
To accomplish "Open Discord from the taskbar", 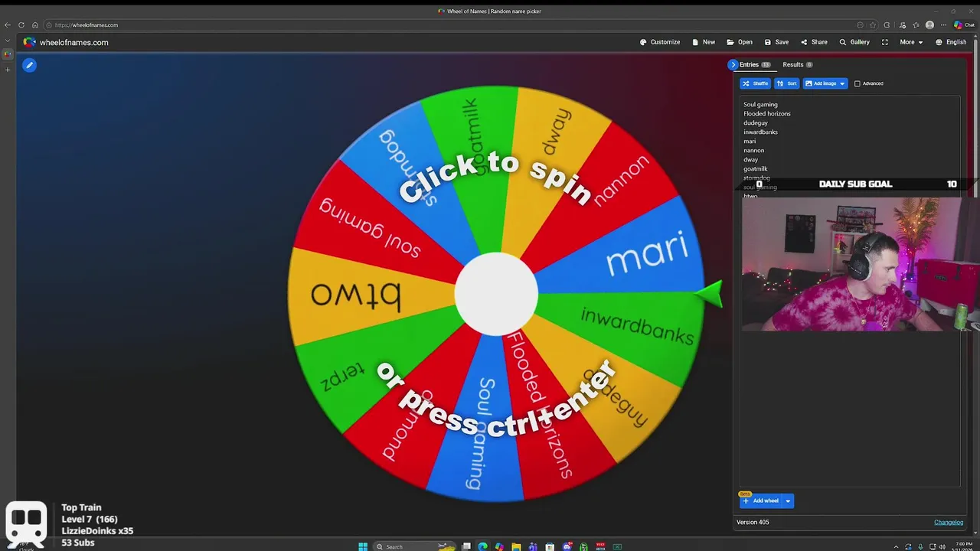I will click(567, 546).
